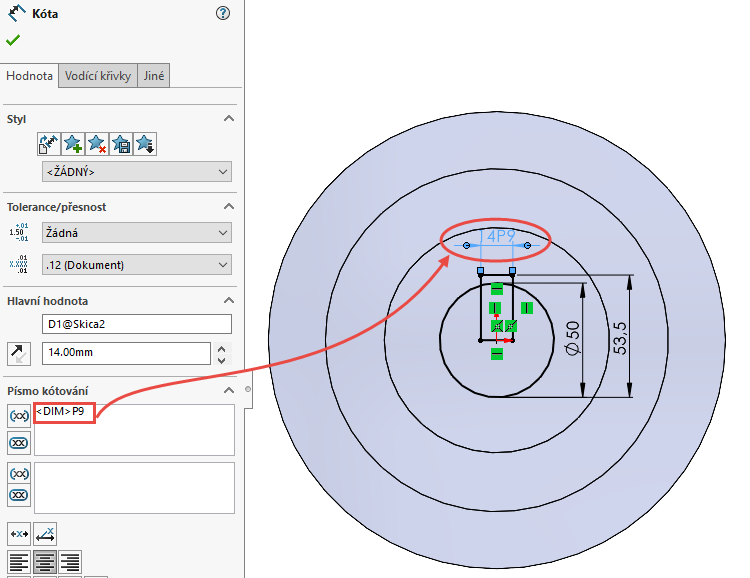Click the <DIM>P9 dimension text box
This screenshot has height=578, width=750.
coord(134,430)
